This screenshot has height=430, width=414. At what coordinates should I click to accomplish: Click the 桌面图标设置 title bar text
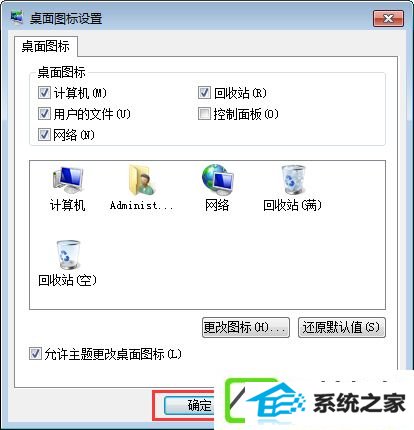(x=66, y=18)
